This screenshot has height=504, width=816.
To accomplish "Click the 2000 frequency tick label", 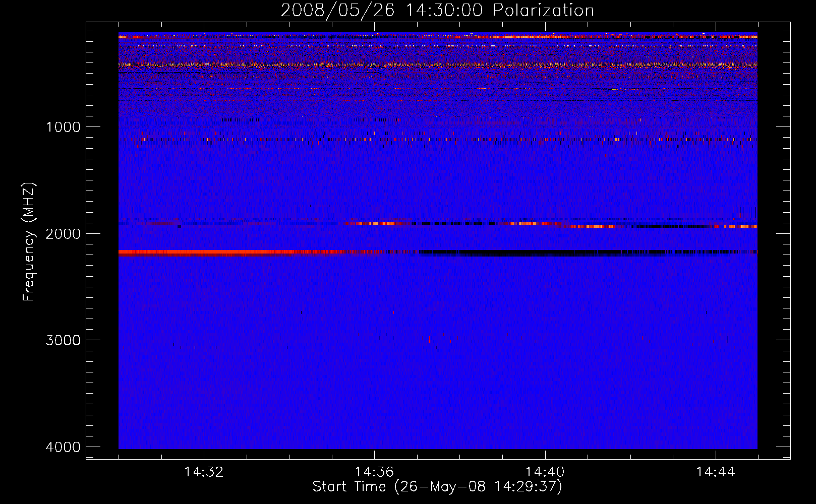I will coord(63,233).
